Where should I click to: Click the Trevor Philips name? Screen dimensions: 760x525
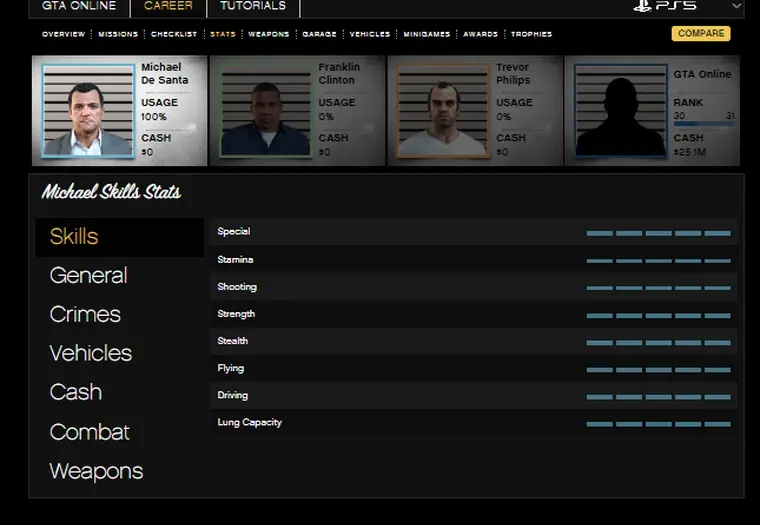(513, 74)
